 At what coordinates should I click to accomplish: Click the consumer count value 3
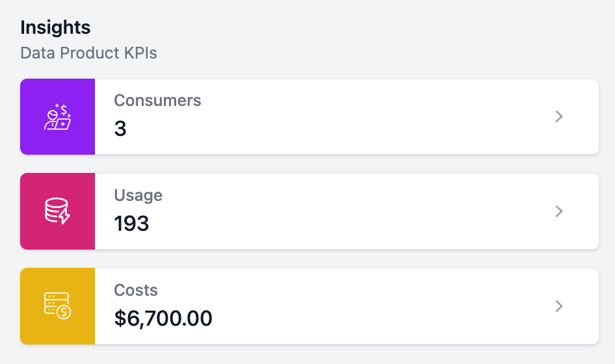click(x=120, y=129)
